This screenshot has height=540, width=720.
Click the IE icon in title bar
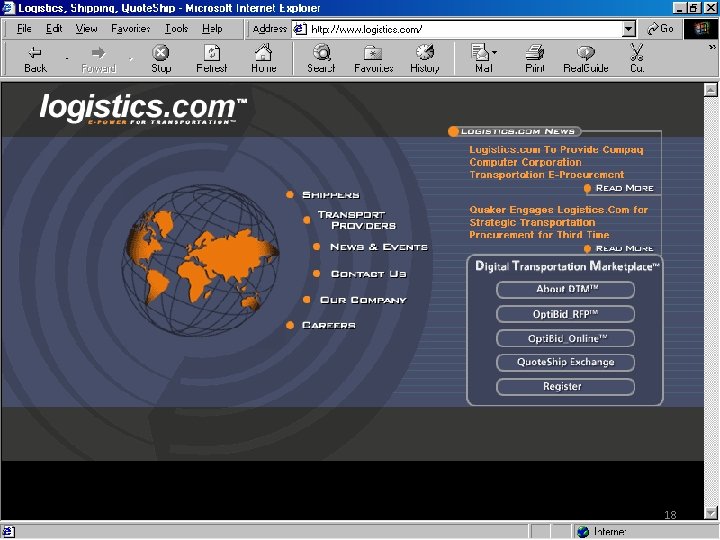tap(8, 8)
